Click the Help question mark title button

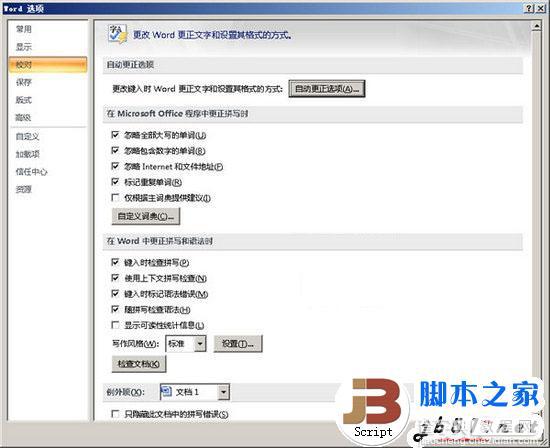(x=529, y=8)
